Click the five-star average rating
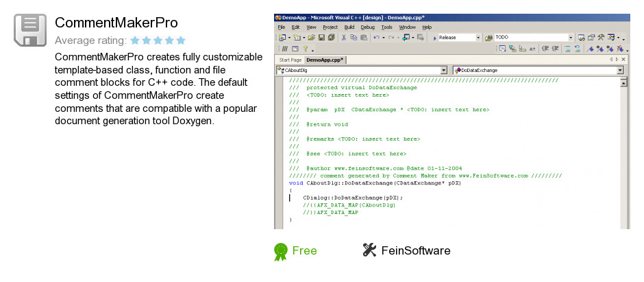This screenshot has width=644, height=282. 158,40
